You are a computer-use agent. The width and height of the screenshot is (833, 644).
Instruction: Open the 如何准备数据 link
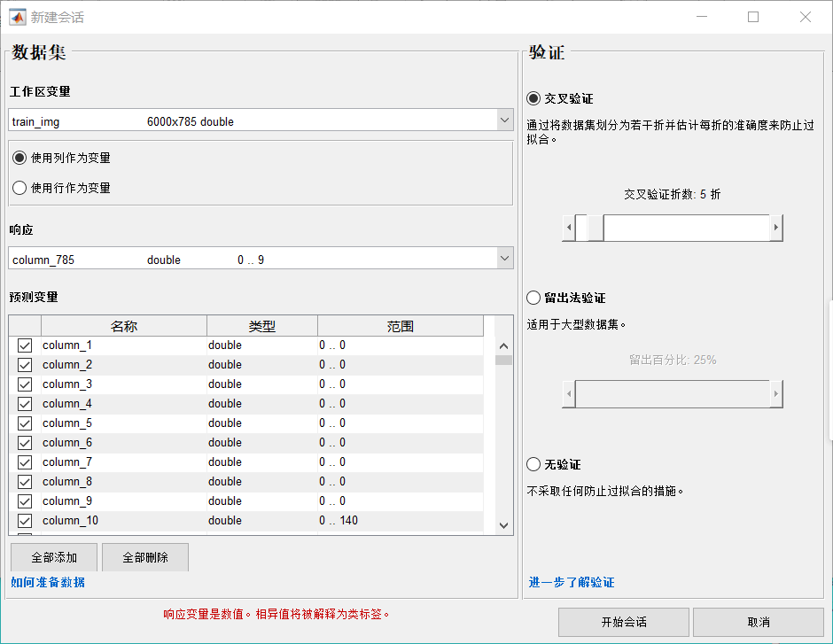point(48,582)
